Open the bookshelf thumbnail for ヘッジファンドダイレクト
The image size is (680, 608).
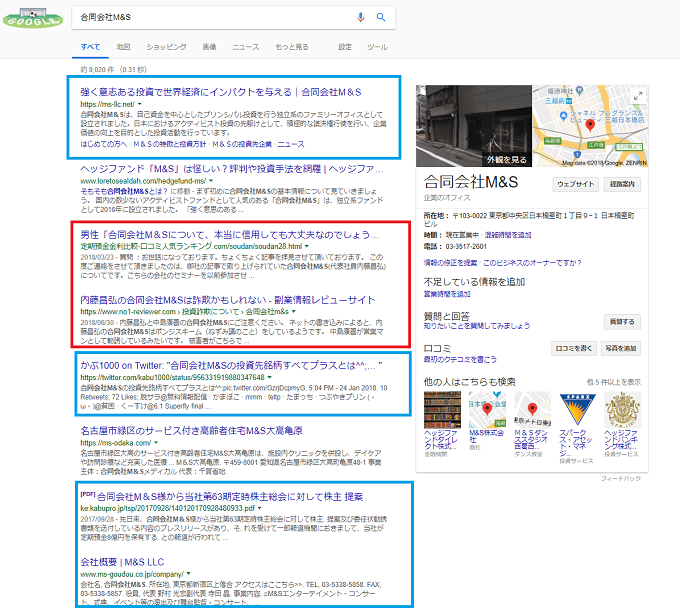(x=442, y=410)
